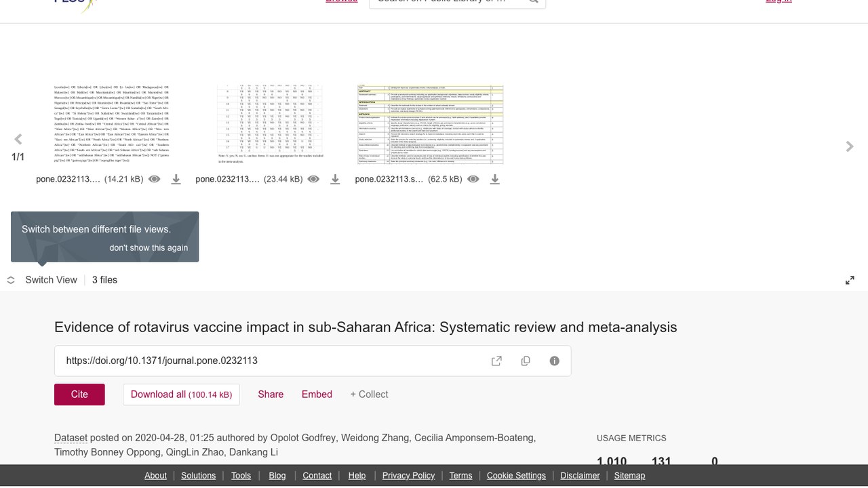Download all files (100.14 kB)
Screen dimensions: 868x488
tap(181, 394)
